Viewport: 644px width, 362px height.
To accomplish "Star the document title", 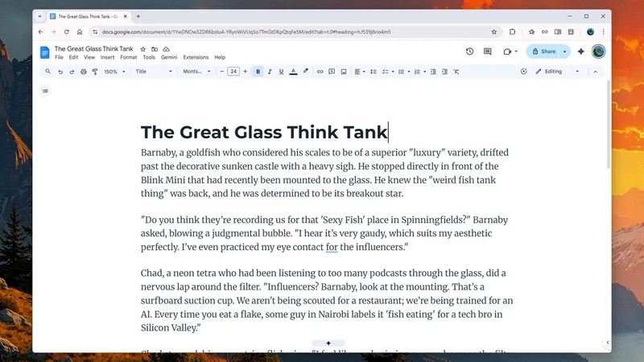I will coord(143,49).
